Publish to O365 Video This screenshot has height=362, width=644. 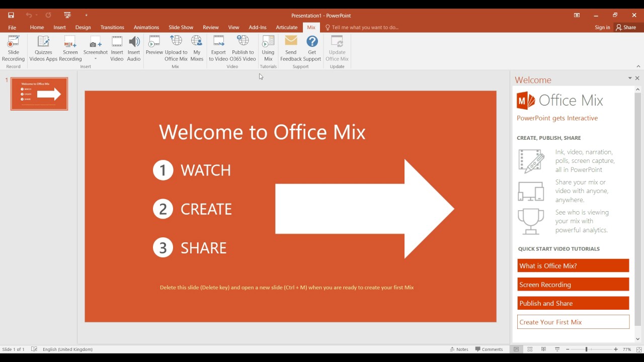(x=243, y=48)
